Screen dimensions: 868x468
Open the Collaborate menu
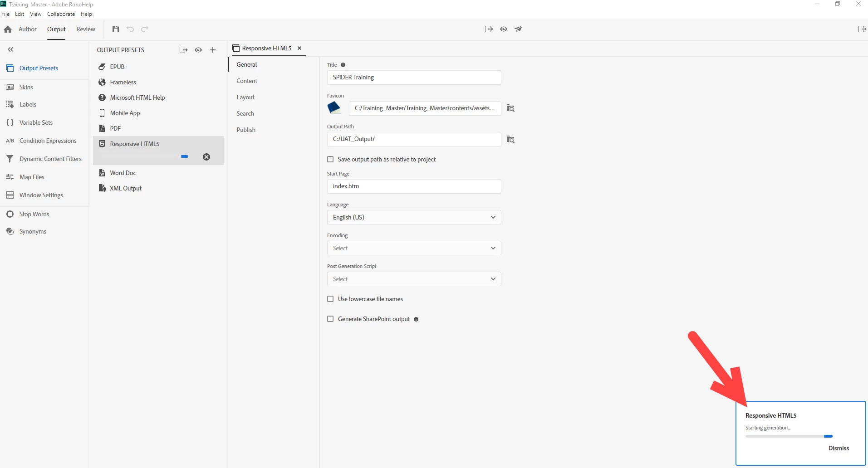61,14
